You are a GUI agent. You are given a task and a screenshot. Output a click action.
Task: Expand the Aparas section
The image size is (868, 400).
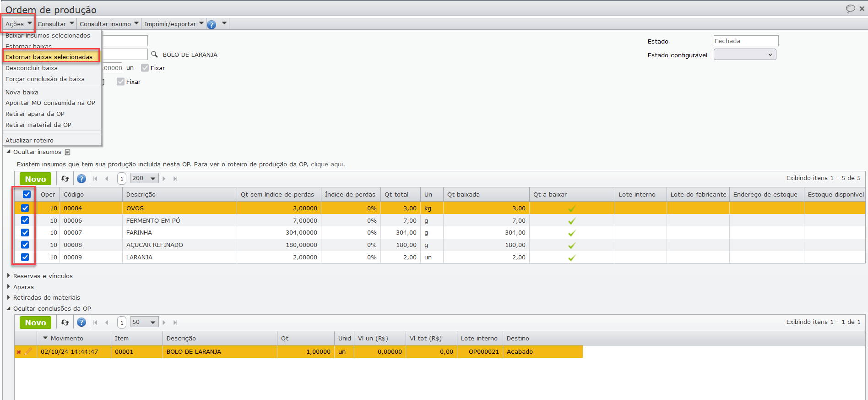[9, 287]
